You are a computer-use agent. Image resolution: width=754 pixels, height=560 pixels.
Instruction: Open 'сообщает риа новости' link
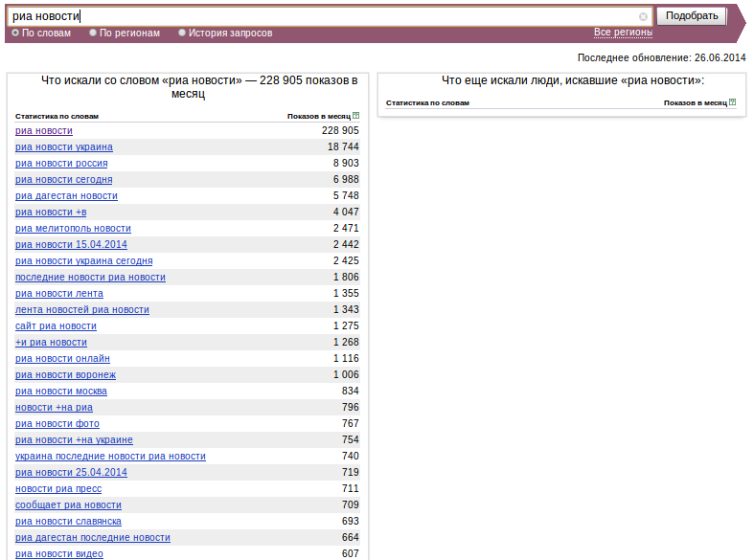click(x=68, y=505)
